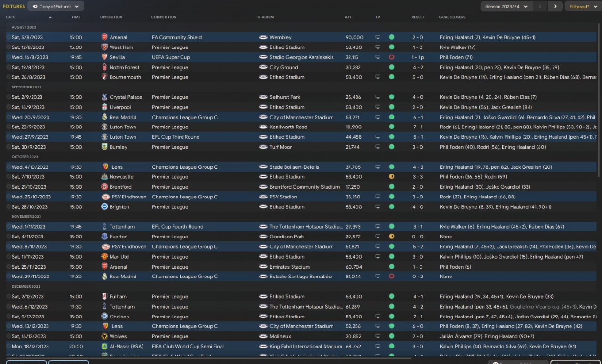Open the Season 2023/24 dropdown
The height and width of the screenshot is (364, 602).
point(507,6)
